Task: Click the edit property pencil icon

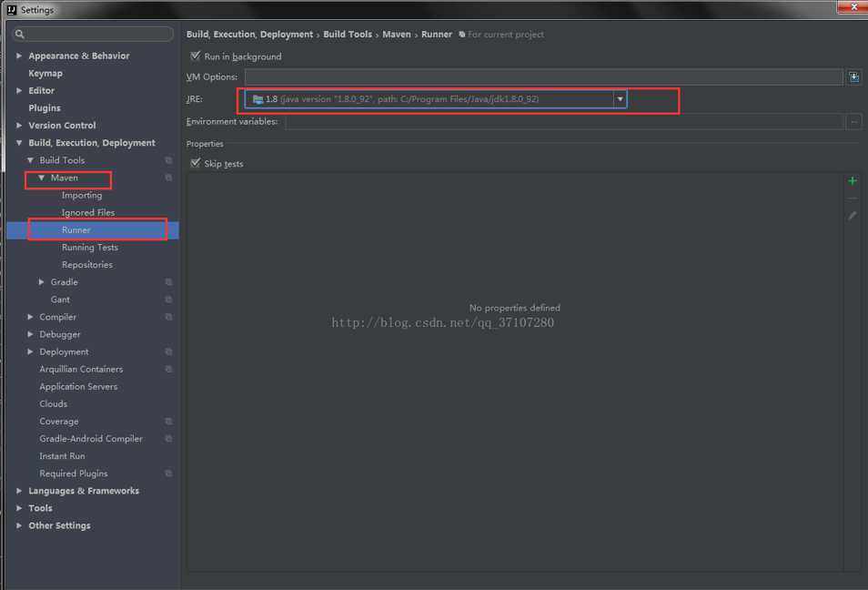Action: (x=852, y=216)
